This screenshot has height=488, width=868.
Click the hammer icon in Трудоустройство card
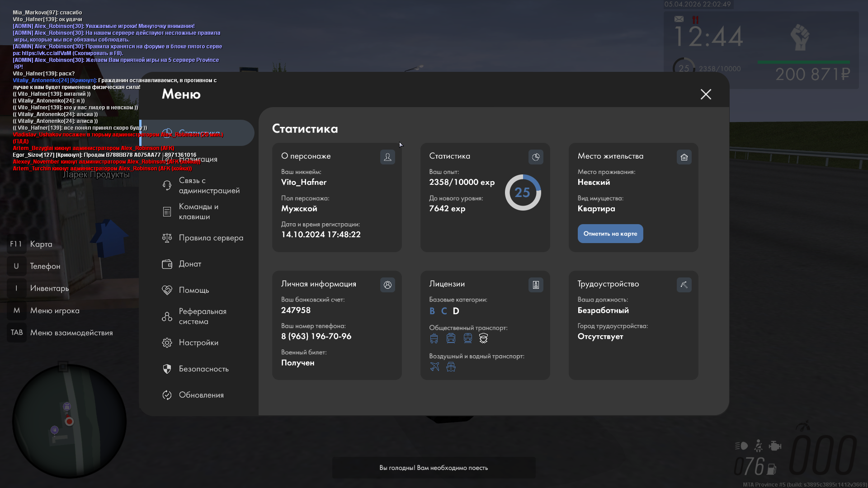click(x=684, y=285)
